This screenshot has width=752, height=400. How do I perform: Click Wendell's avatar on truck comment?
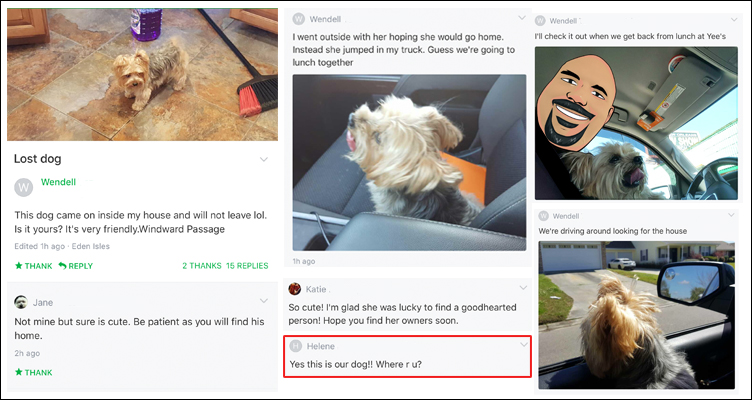pos(298,19)
